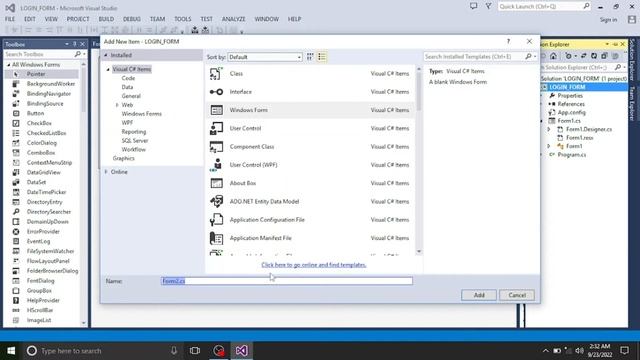Open the TOOLS menu
Viewport: 640px width, 360px height.
(x=182, y=19)
